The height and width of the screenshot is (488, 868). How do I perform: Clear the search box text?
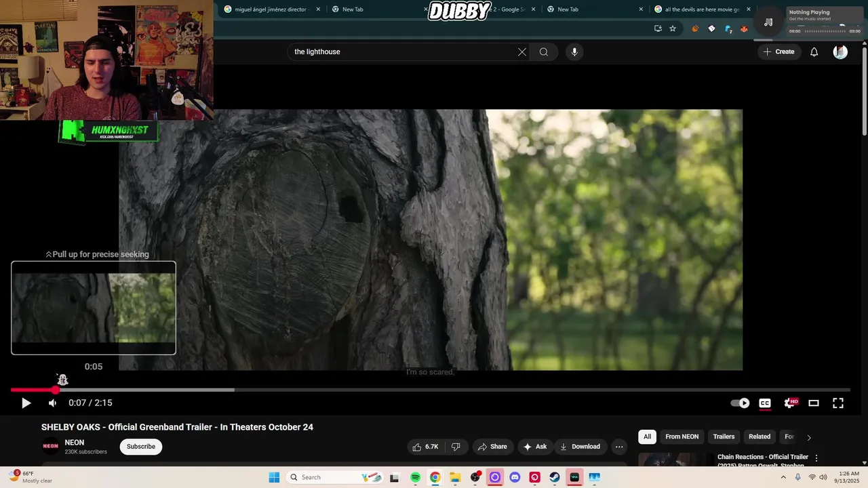pos(522,52)
